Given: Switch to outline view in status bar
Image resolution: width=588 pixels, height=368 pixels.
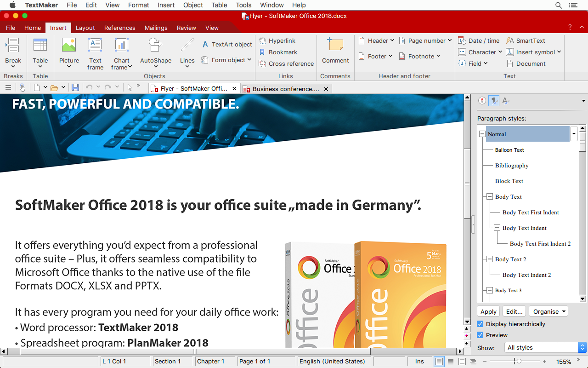Looking at the screenshot, I should (x=474, y=362).
